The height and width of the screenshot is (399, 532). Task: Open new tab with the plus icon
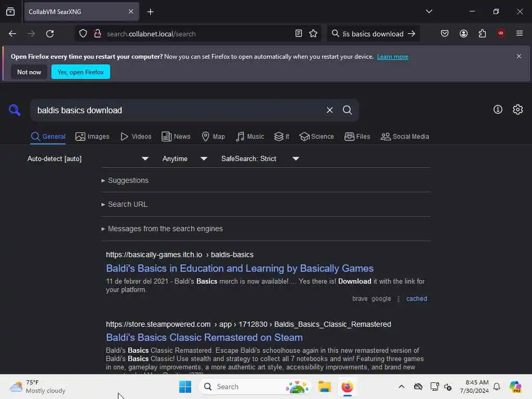point(150,12)
